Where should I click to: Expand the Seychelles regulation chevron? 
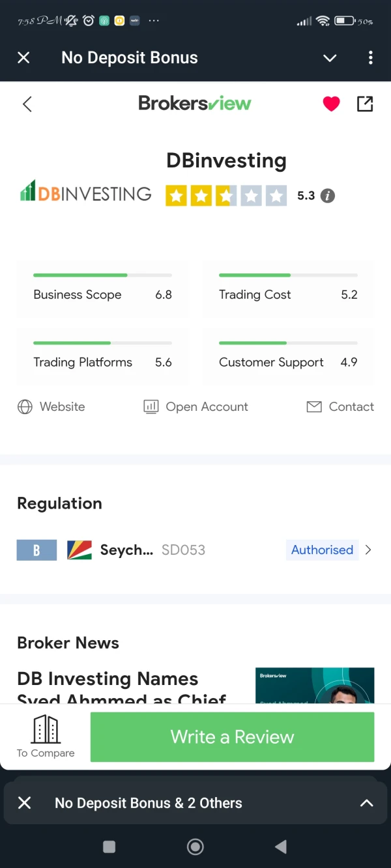coord(368,550)
